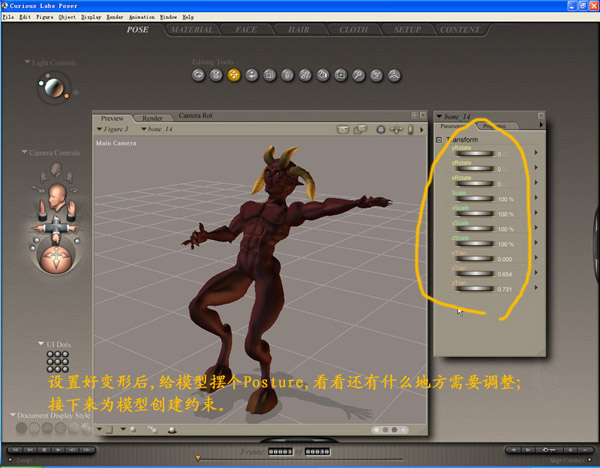Image resolution: width=600 pixels, height=468 pixels.
Task: Select the Rotate editing tool
Action: click(198, 75)
